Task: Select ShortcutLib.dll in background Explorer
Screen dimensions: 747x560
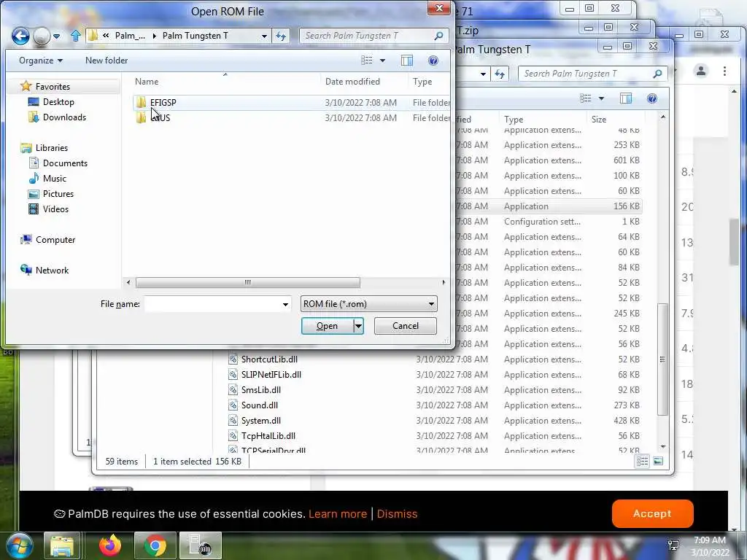Action: 269,359
